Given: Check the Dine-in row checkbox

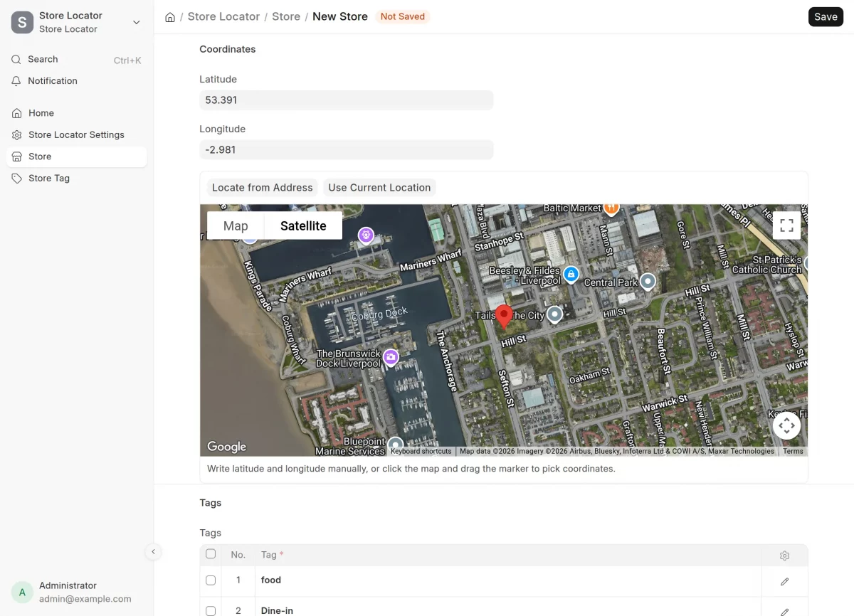Looking at the screenshot, I should [x=211, y=611].
